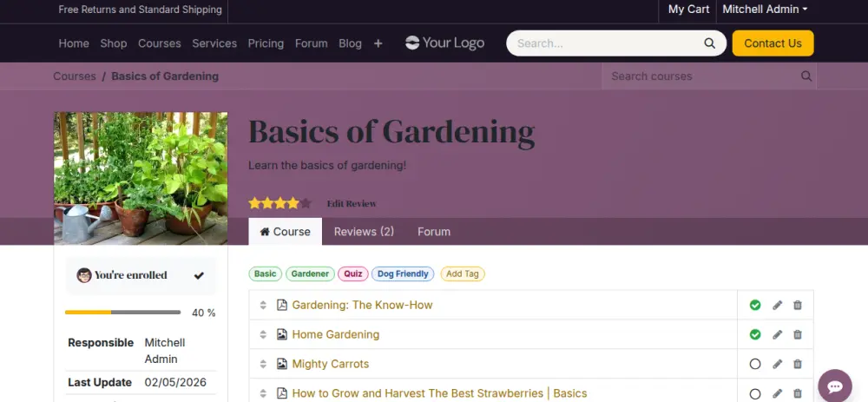Switch to the Course tab
Screen dimensions: 868x402
click(285, 232)
